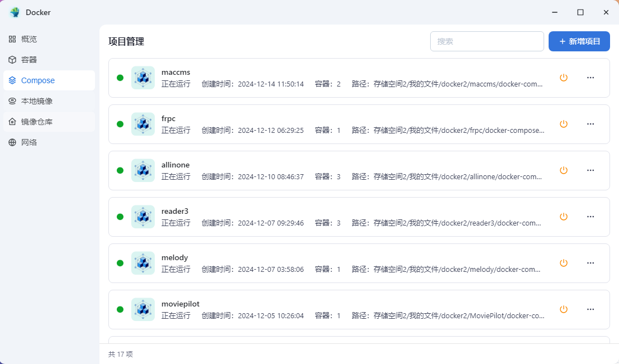Select the maccms project name
The image size is (619, 364).
175,72
